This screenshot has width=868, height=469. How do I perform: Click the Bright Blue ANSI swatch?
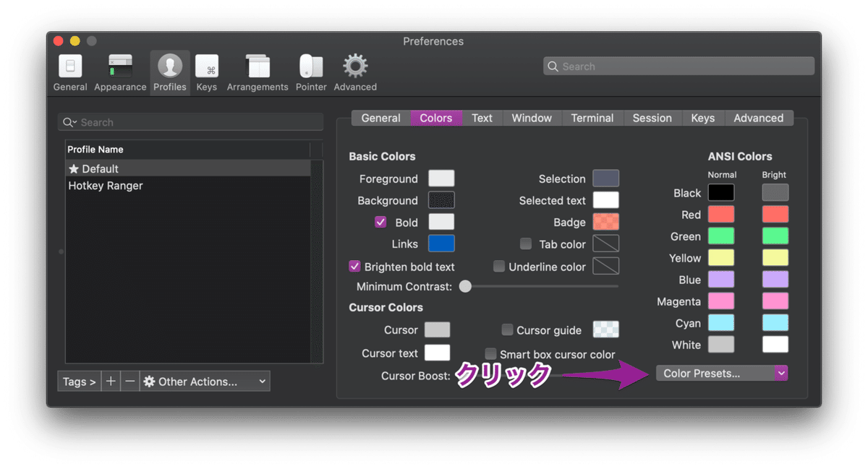click(x=775, y=279)
